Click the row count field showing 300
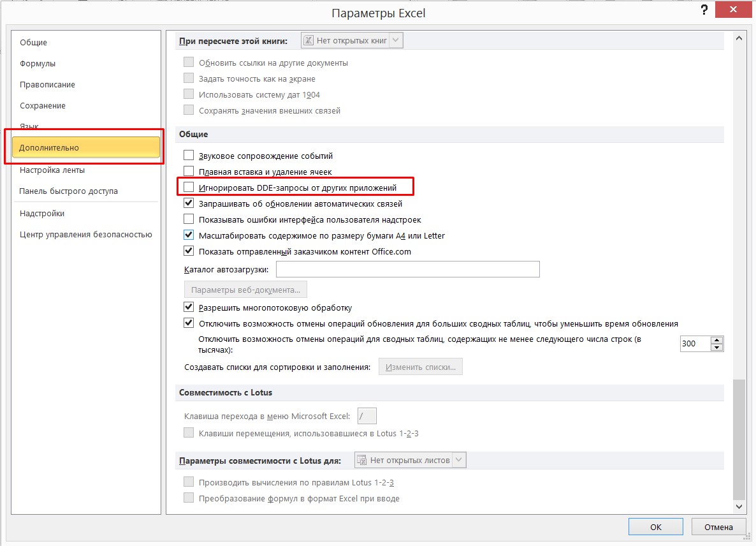This screenshot has height=546, width=756. [x=695, y=343]
